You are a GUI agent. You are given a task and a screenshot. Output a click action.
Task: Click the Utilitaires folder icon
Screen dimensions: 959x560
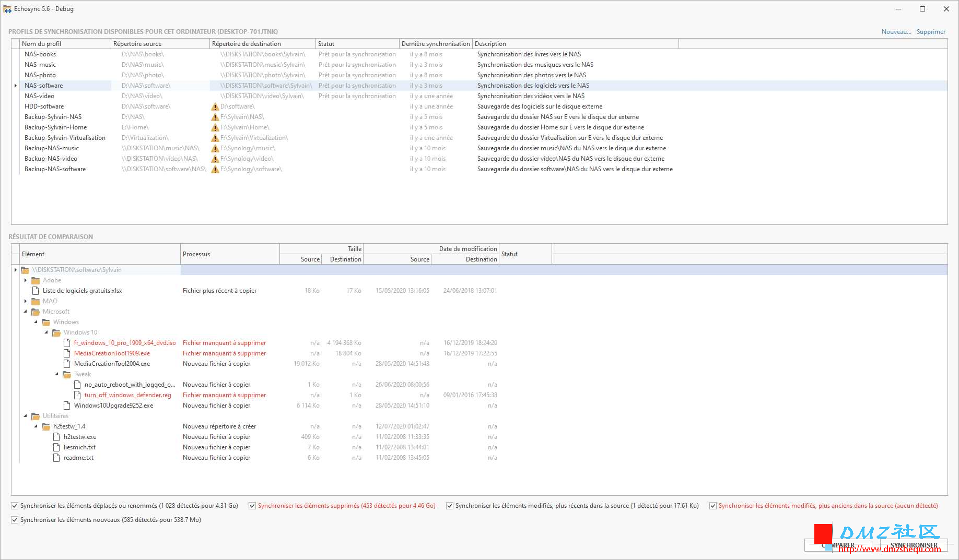36,416
